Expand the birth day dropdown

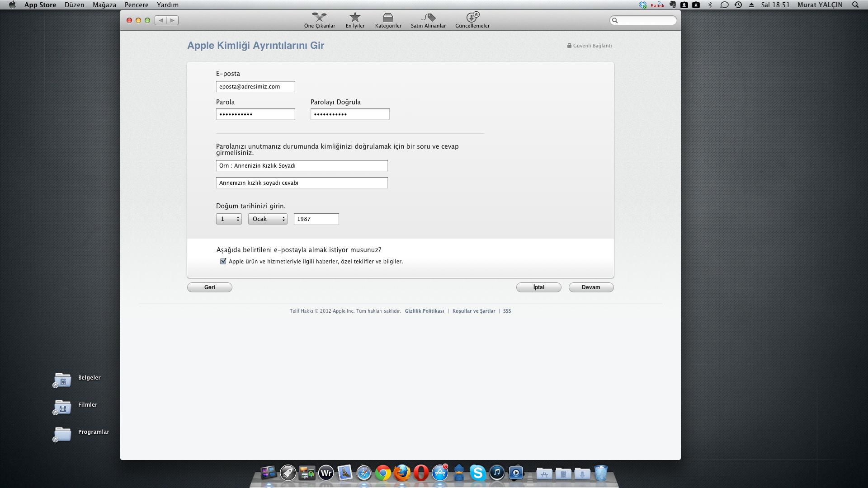click(x=229, y=219)
